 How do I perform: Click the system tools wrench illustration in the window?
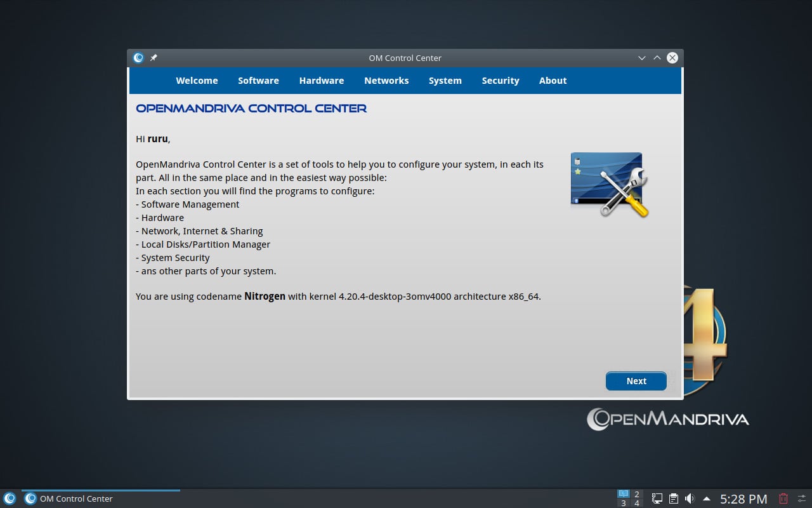(609, 185)
